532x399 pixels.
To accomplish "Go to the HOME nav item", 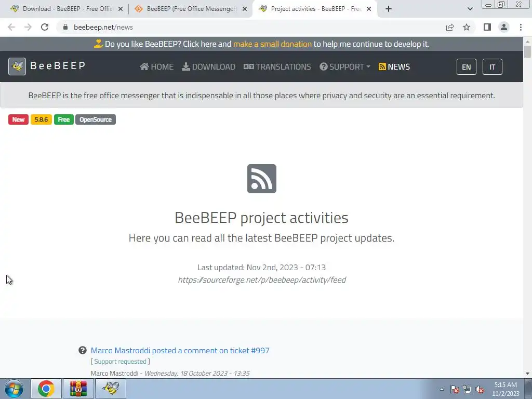I will pyautogui.click(x=157, y=67).
